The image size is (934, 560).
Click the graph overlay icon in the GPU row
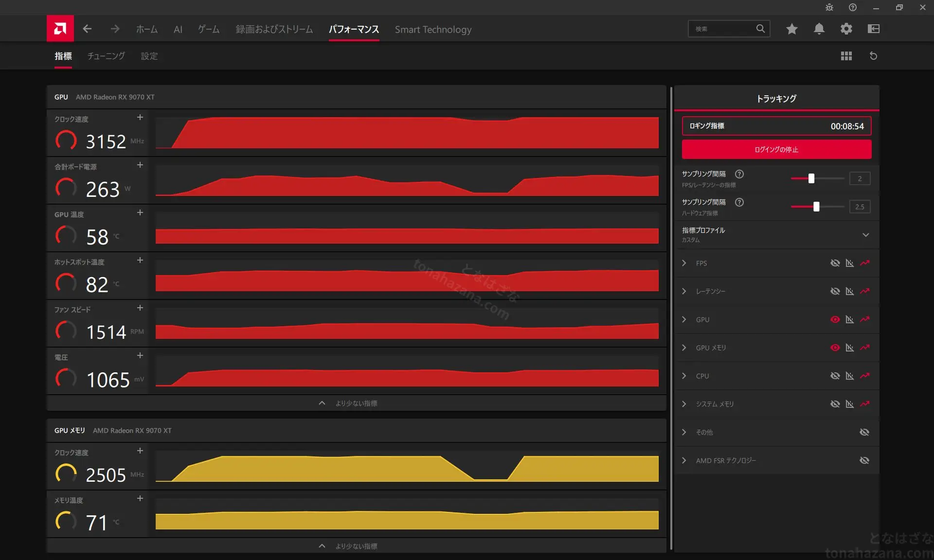(850, 319)
